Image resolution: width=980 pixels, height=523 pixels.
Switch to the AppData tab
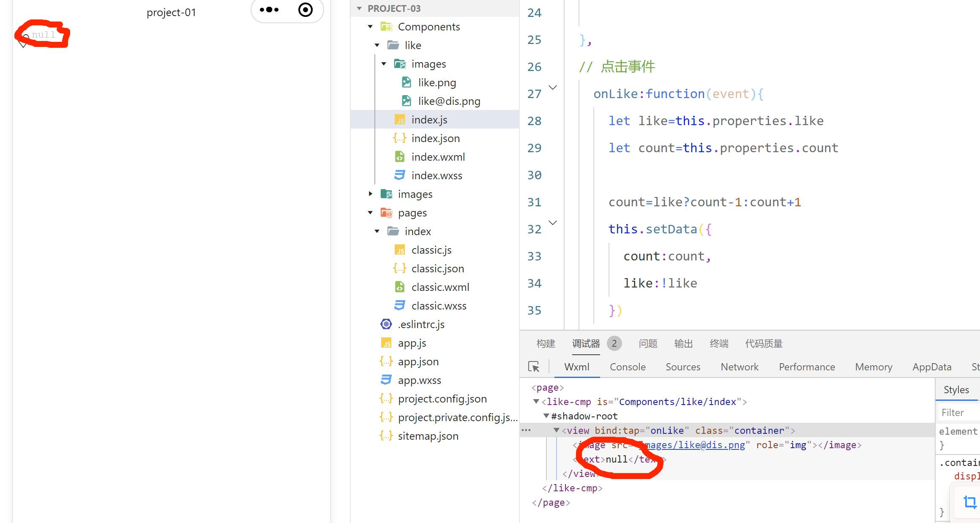point(931,367)
